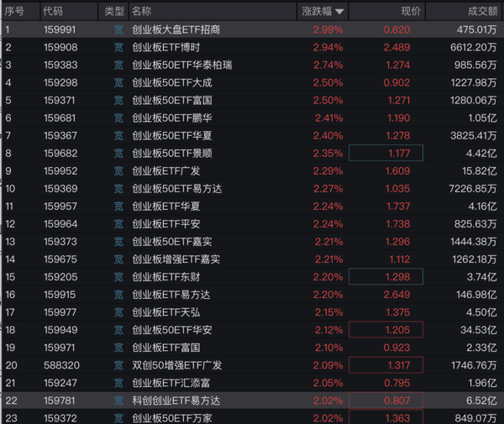Sort by the 现价 column header
Viewport: 504px width, 424px height.
411,11
